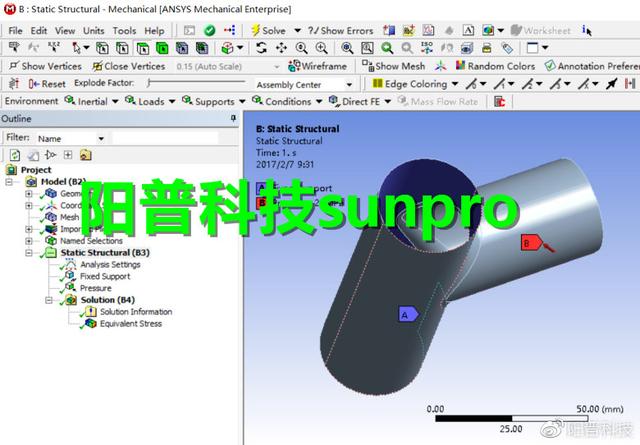Click the Box Zoom icon
640x445 pixels.
tap(367, 48)
